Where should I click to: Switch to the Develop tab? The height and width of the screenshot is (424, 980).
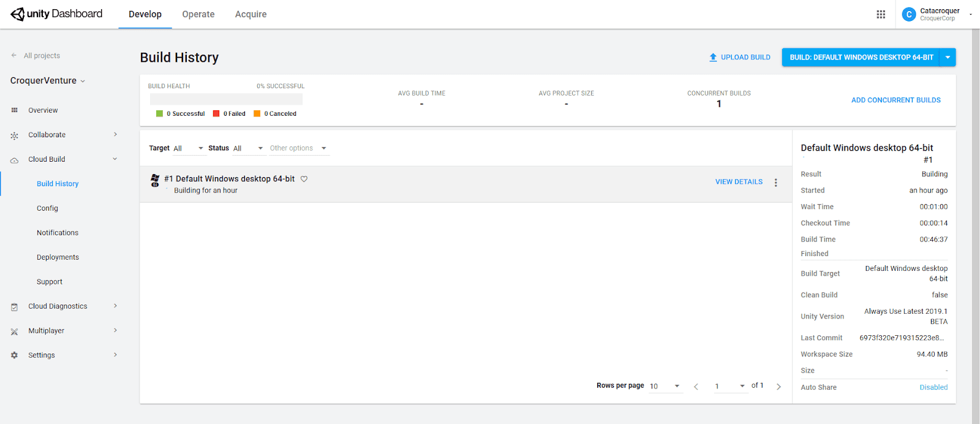point(145,14)
